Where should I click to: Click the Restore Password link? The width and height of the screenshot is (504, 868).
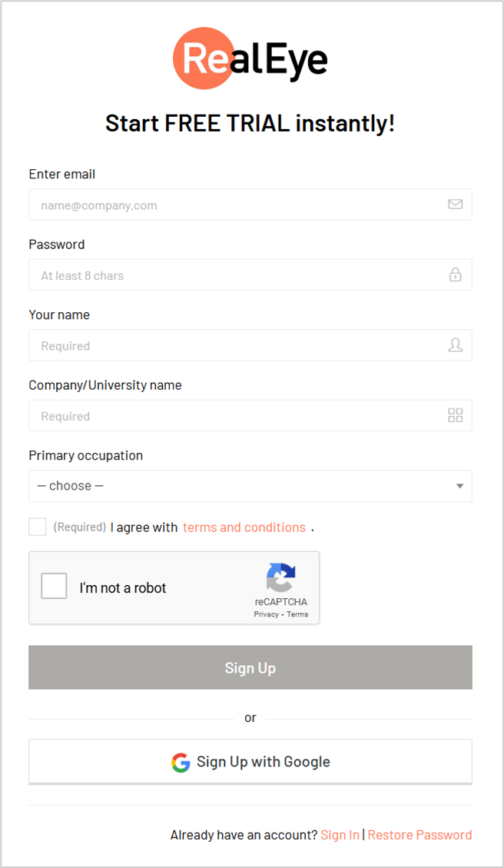click(420, 835)
